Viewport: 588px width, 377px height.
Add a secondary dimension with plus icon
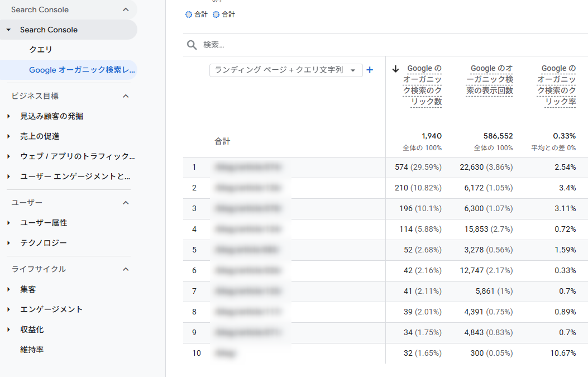tap(370, 70)
